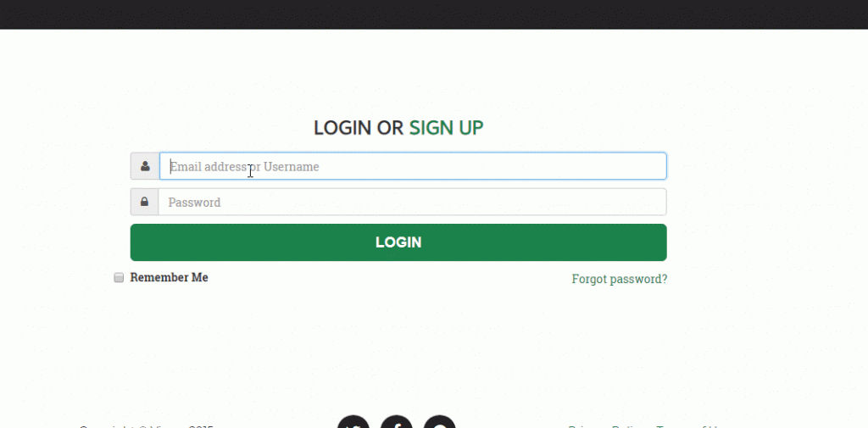Open the Terms of Use footer link
Screen dimensions: 868x428
click(x=689, y=426)
